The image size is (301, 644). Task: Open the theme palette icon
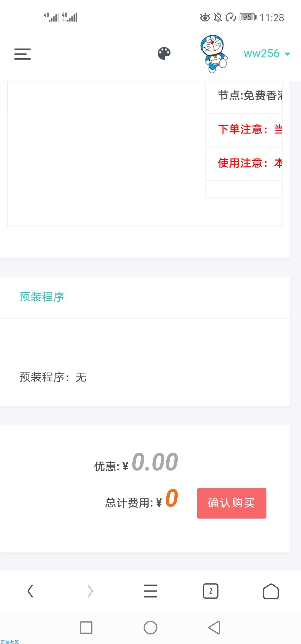click(x=164, y=53)
